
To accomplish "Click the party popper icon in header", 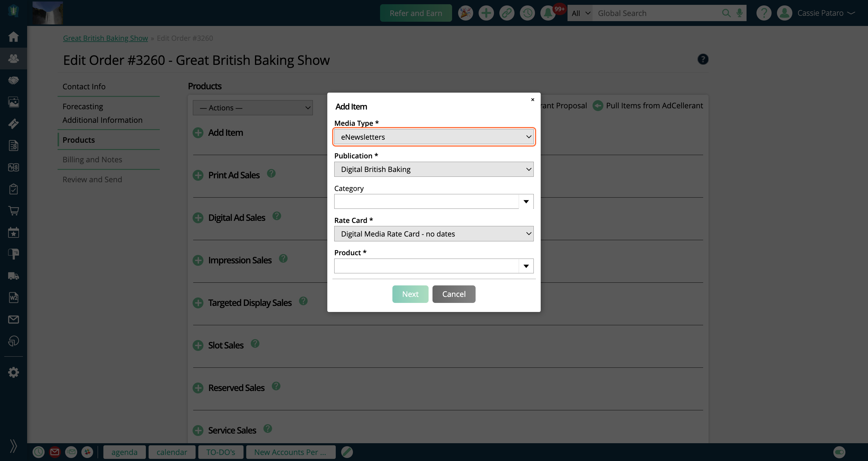I will pos(465,13).
